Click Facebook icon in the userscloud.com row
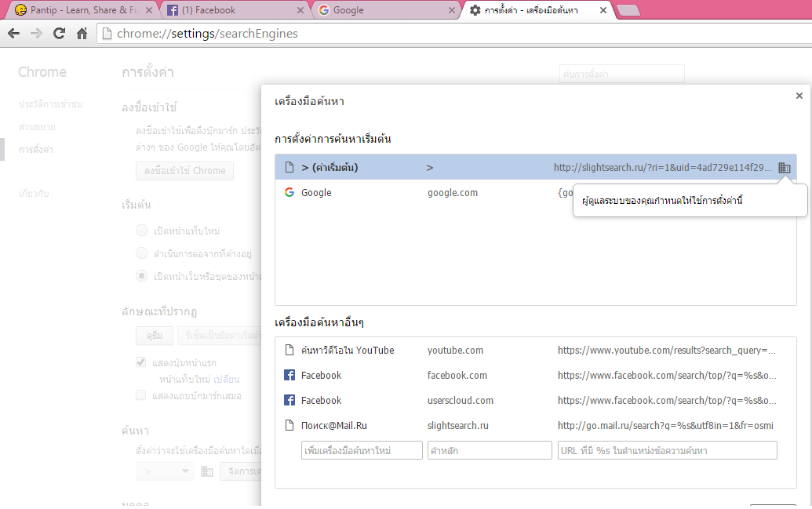Viewport: 812px width, 509px height. click(289, 400)
